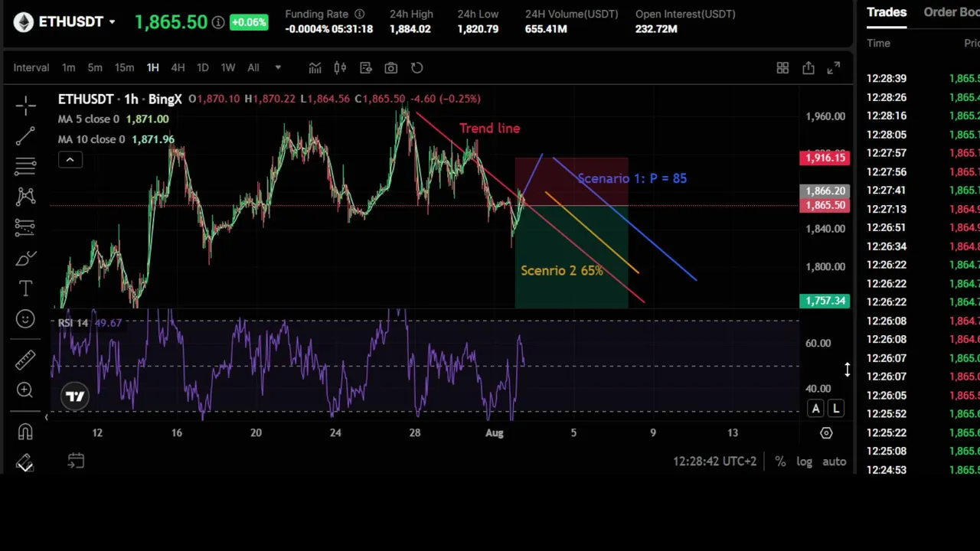This screenshot has height=551, width=980.
Task: Select the pattern drawing tool
Action: 25,197
